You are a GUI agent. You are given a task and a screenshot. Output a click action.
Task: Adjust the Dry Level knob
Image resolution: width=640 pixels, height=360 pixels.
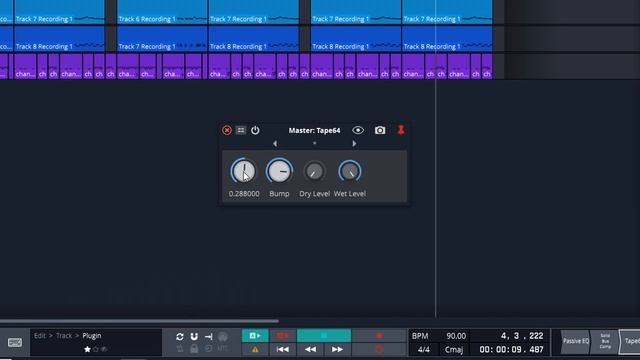[314, 171]
